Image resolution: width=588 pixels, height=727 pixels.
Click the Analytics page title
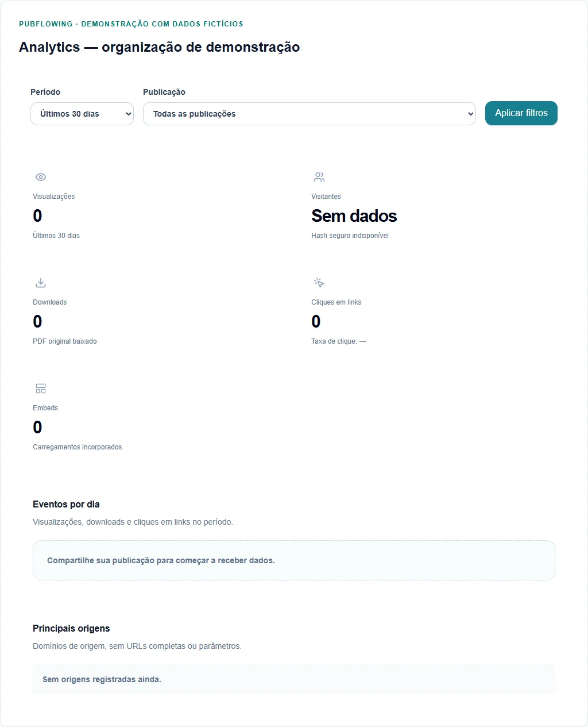(160, 47)
